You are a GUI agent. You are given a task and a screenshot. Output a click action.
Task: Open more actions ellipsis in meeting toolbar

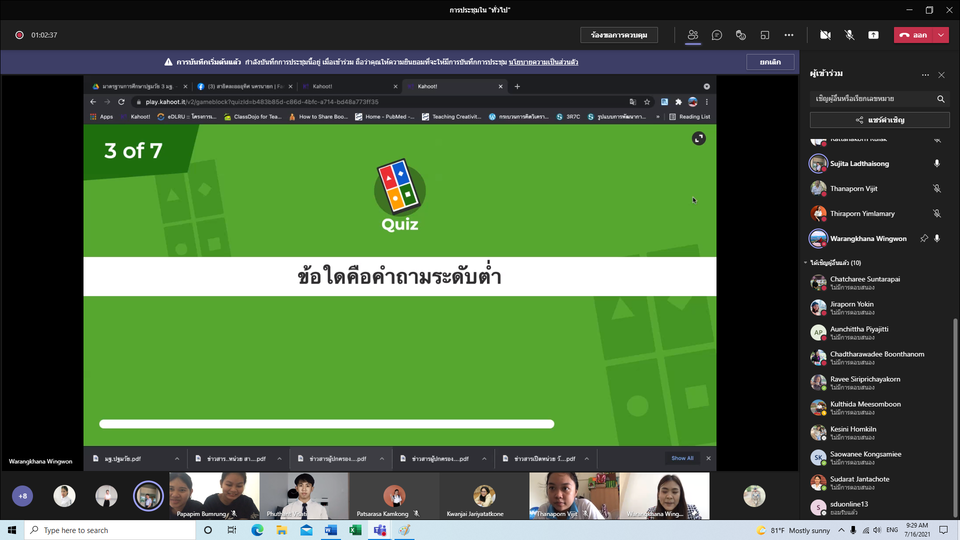click(x=789, y=35)
